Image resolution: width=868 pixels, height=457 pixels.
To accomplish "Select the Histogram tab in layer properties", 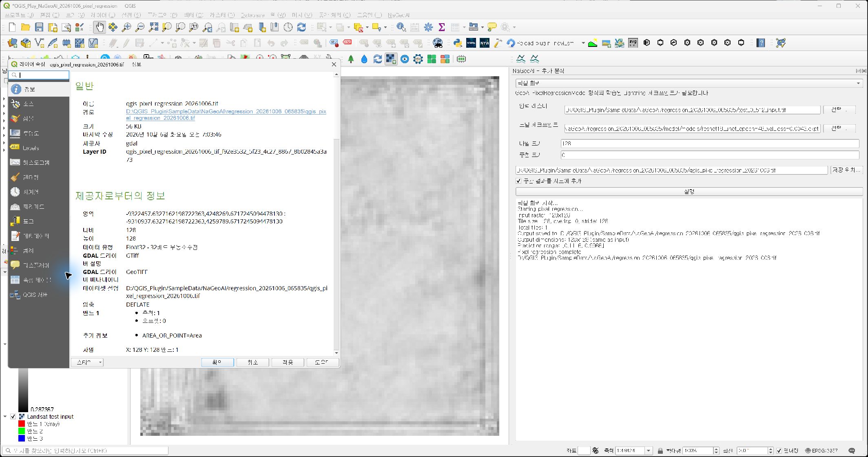I will [x=39, y=162].
